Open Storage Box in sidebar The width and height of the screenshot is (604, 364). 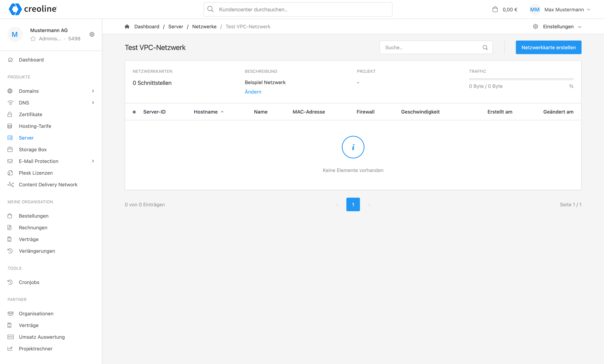click(x=33, y=149)
